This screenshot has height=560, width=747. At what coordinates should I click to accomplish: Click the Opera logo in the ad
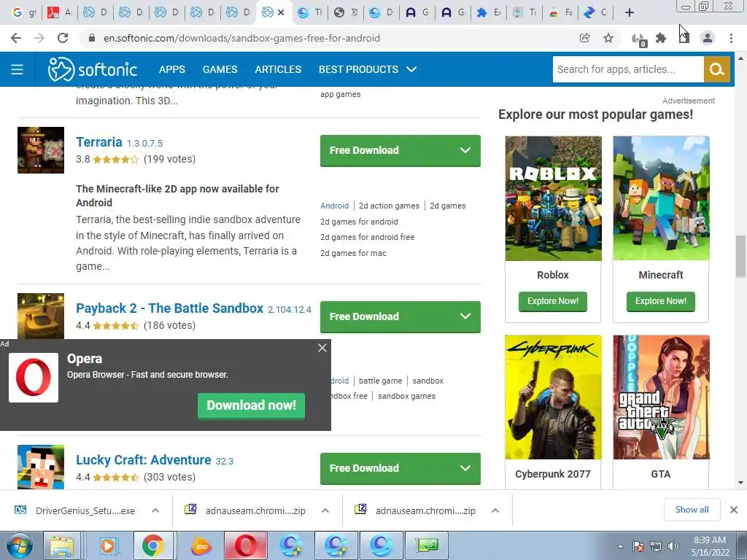click(x=34, y=378)
